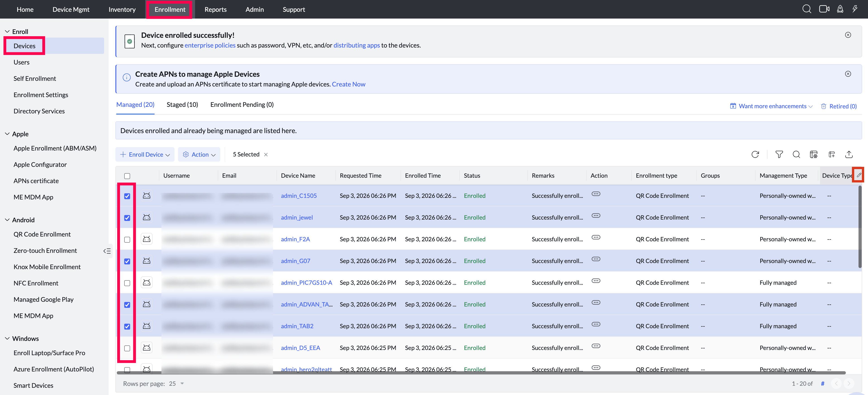Toggle the select-all header checkbox

coord(127,176)
